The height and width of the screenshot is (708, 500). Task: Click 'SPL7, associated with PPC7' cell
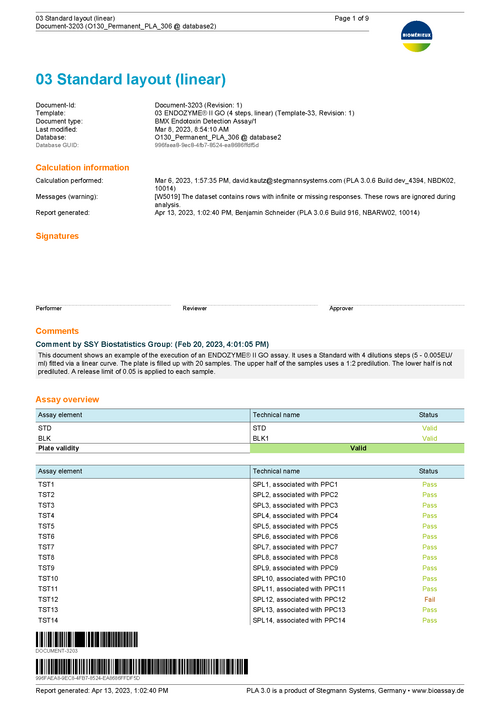coord(295,547)
